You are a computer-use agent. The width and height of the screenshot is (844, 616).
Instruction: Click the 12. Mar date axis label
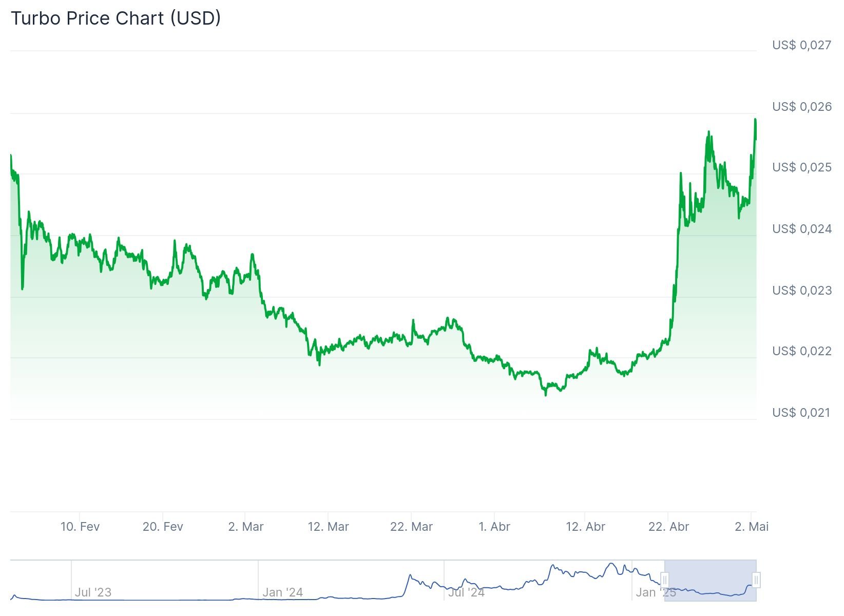[329, 527]
